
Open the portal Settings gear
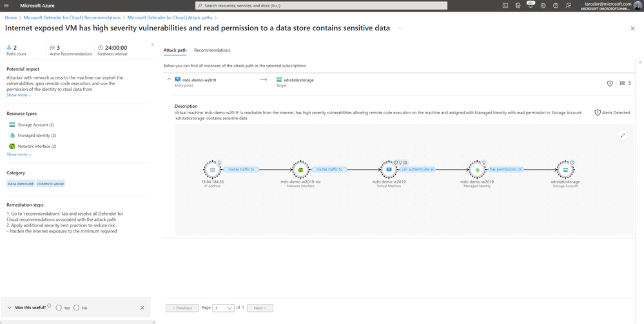[543, 6]
